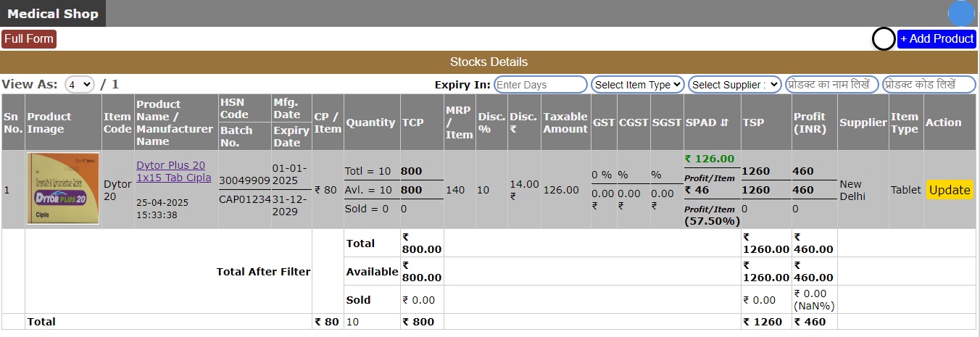
Task: Open the Dytor Plus 20 1x15 Tab Cipla link
Action: (x=174, y=171)
